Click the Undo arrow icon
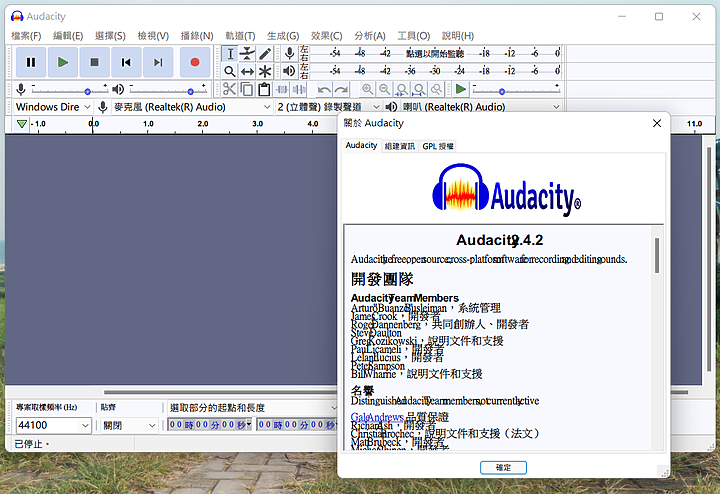The height and width of the screenshot is (494, 720). (324, 89)
